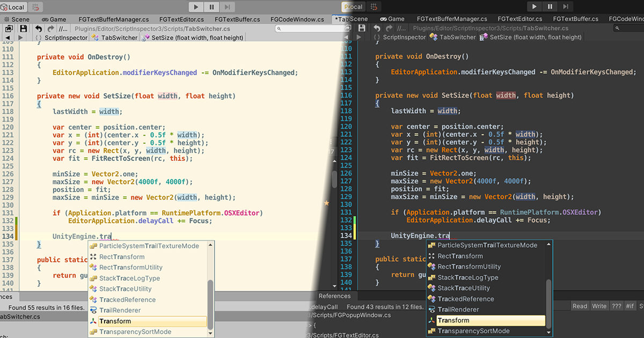Viewport: 644px width, 338px height.
Task: Click the Redo arrow in the light-theme editor toolbar
Action: click(x=50, y=28)
